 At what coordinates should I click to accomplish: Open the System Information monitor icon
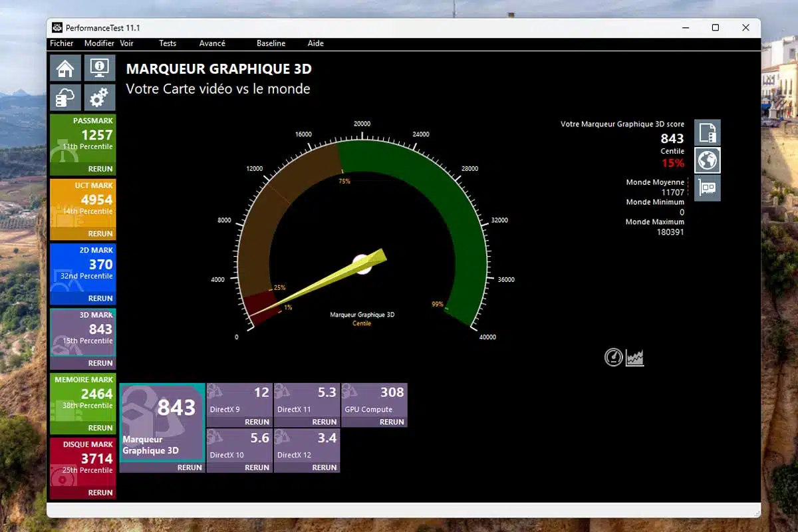[100, 68]
